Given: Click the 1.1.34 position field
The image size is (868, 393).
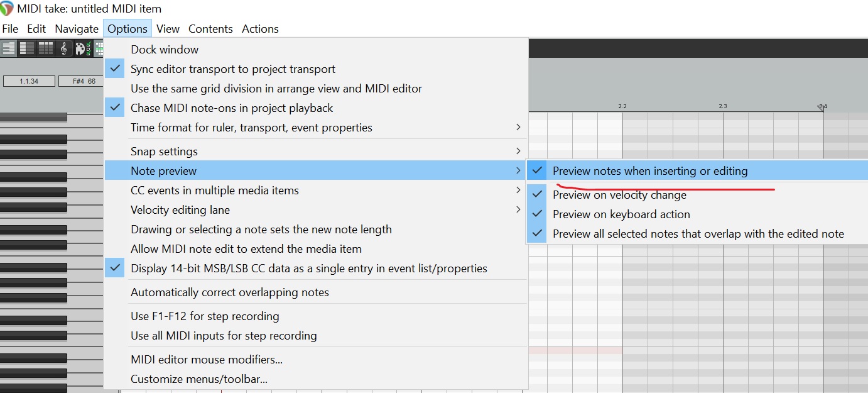Looking at the screenshot, I should [29, 81].
